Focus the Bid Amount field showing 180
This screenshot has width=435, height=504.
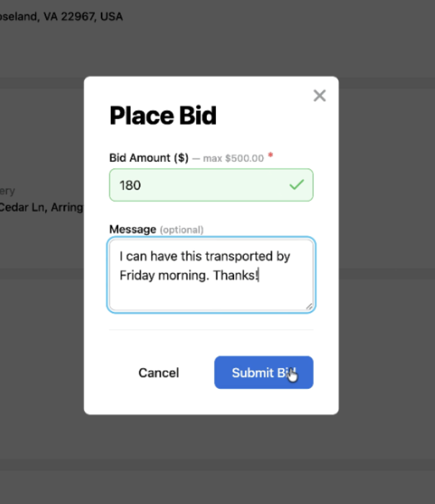coord(211,185)
